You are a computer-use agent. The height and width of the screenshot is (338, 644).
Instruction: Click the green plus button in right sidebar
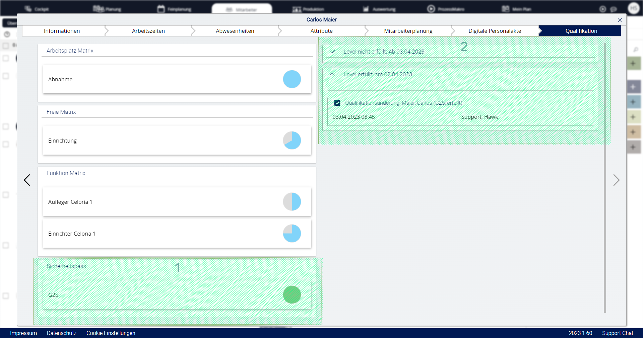pos(633,64)
